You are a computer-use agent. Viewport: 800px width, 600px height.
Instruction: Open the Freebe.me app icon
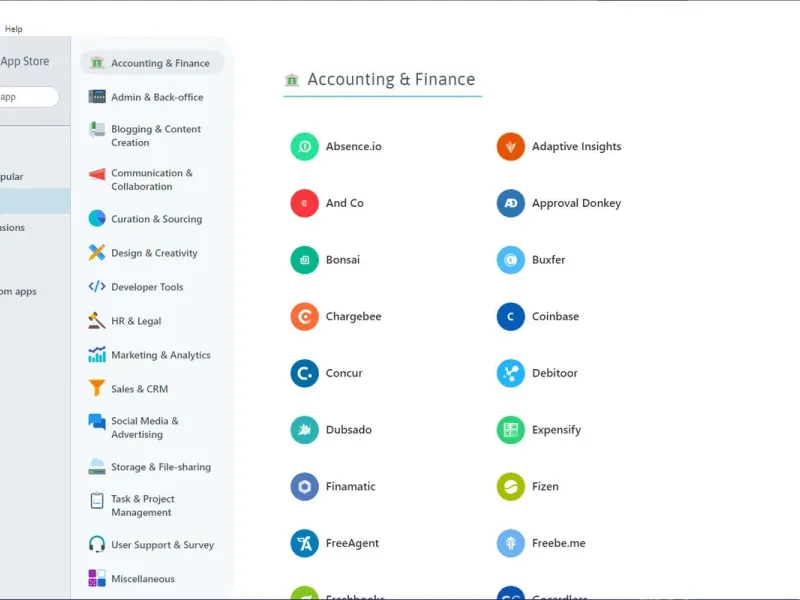(x=511, y=543)
